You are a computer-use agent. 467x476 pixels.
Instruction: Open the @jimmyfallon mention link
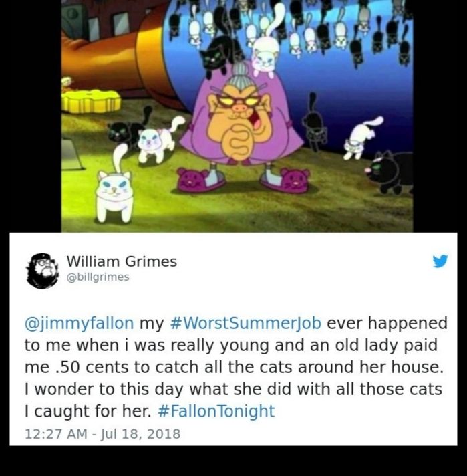[x=79, y=324]
